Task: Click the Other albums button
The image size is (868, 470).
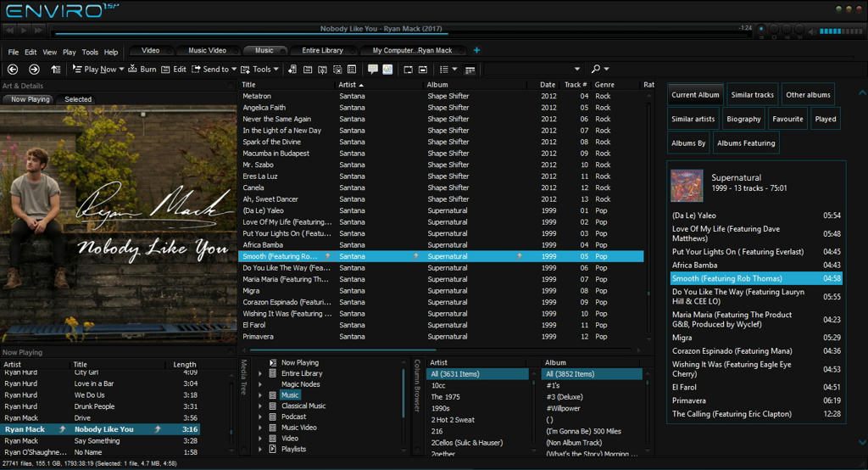Action: coord(808,95)
